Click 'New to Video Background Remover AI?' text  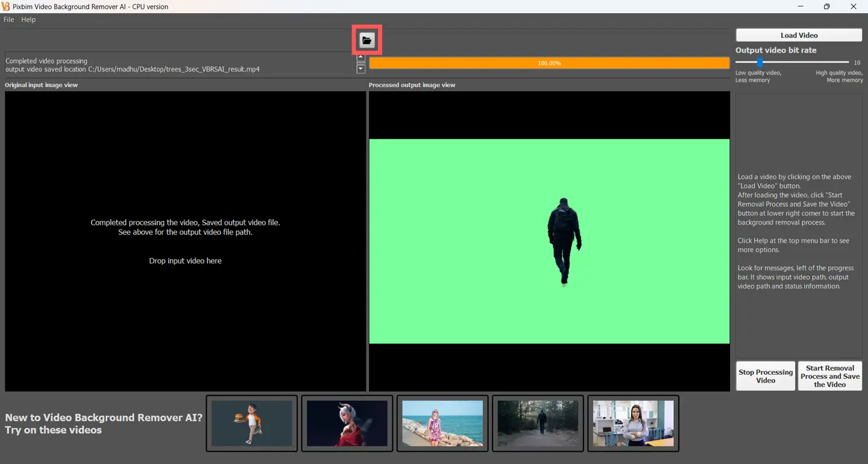(104, 417)
